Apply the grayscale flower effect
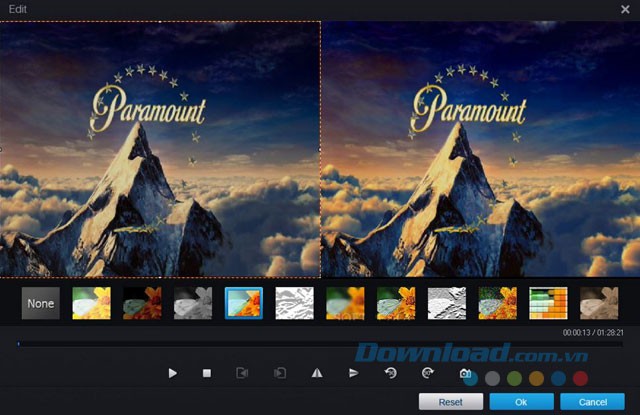 pyautogui.click(x=193, y=303)
